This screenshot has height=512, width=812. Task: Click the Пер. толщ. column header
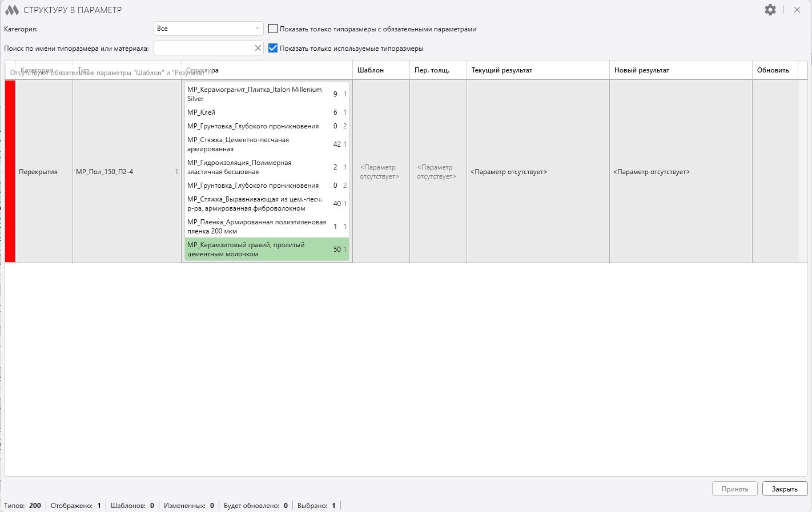click(432, 70)
